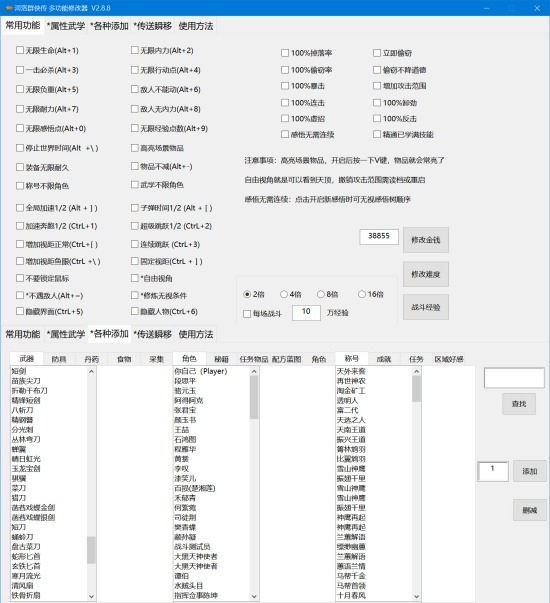Check *自由视角 option

[135, 278]
